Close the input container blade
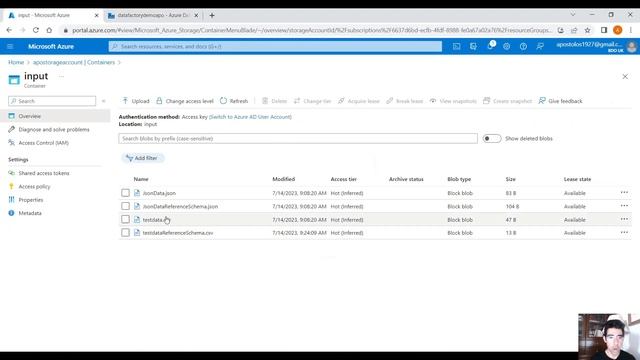The image size is (640, 360). click(x=625, y=77)
